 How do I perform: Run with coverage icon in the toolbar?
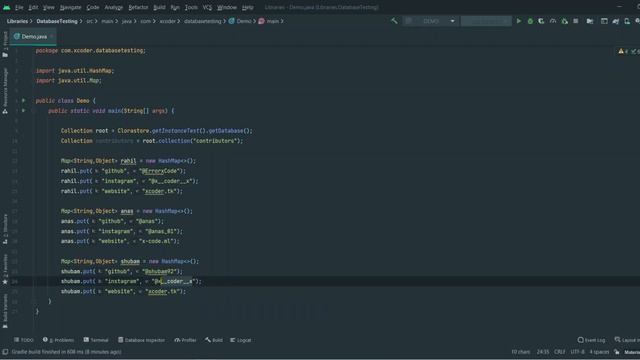[541, 21]
